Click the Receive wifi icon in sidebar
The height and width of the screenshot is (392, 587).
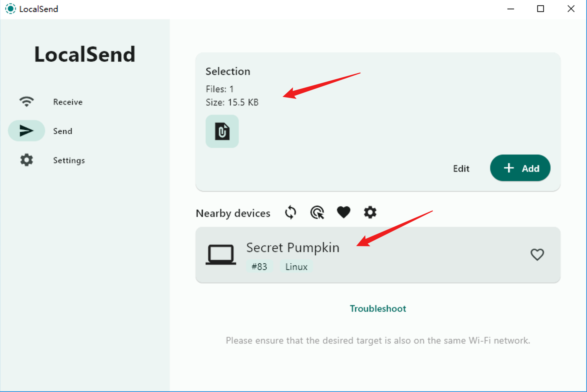(x=27, y=101)
